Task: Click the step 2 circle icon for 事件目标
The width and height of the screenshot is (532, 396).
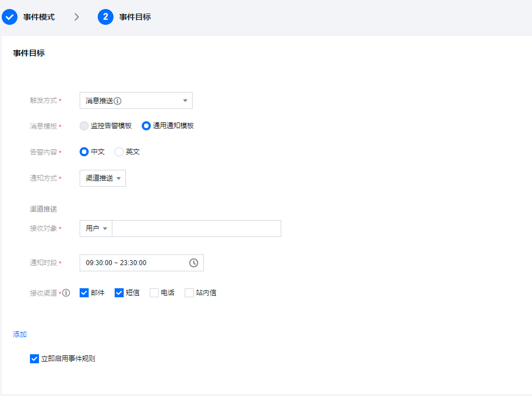Action: tap(106, 17)
